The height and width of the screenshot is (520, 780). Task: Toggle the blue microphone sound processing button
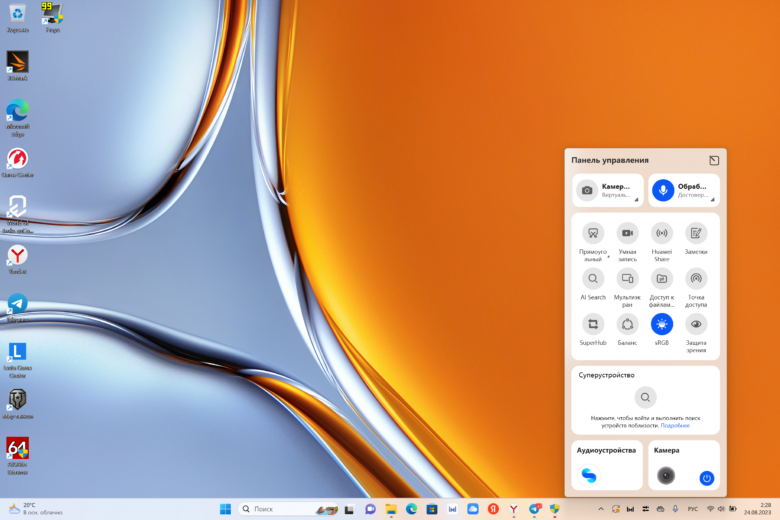tap(663, 190)
